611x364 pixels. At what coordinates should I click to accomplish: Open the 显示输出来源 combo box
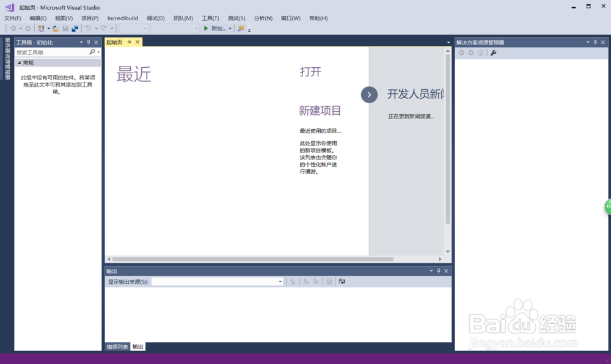[x=217, y=282]
